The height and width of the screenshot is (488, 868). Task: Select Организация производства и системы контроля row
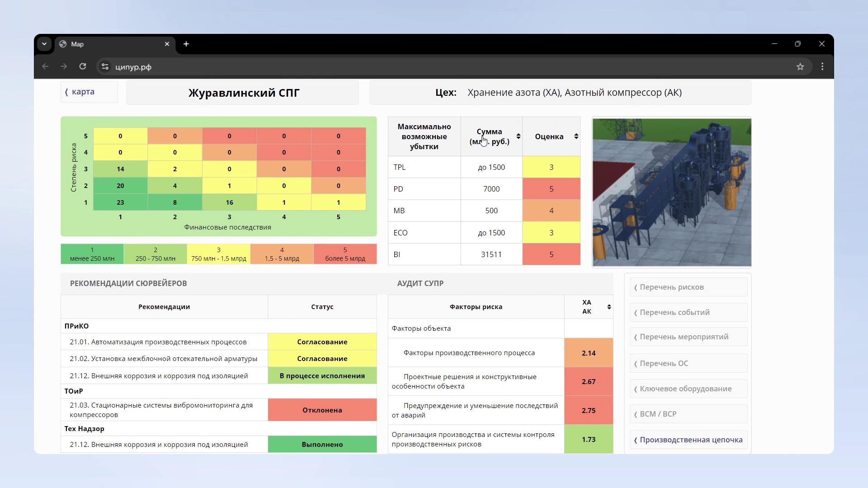coord(476,439)
